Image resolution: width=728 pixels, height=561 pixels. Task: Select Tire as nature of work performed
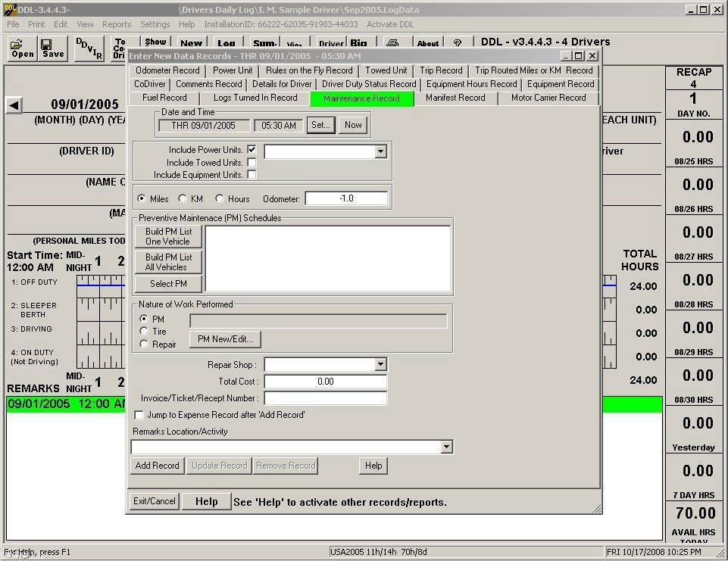144,331
